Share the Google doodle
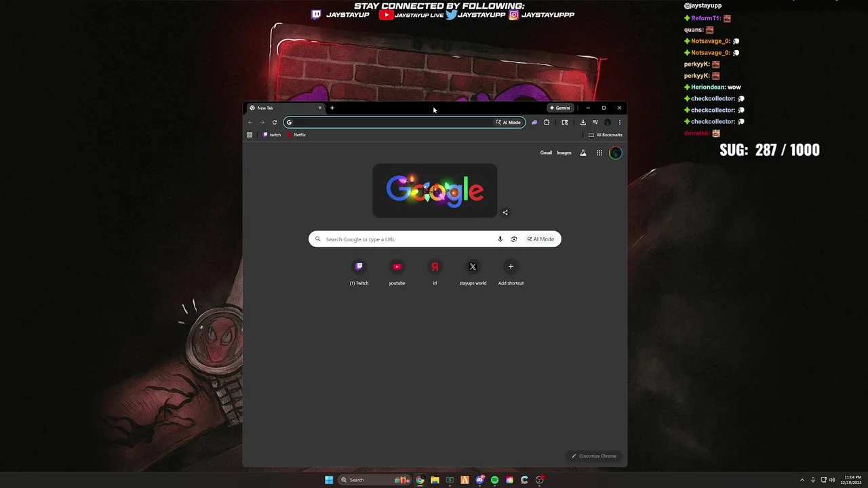Screen dimensions: 868x488 [x=505, y=212]
